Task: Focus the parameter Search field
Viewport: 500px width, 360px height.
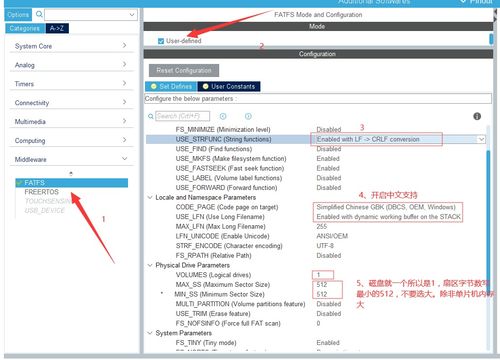Action: pyautogui.click(x=183, y=116)
